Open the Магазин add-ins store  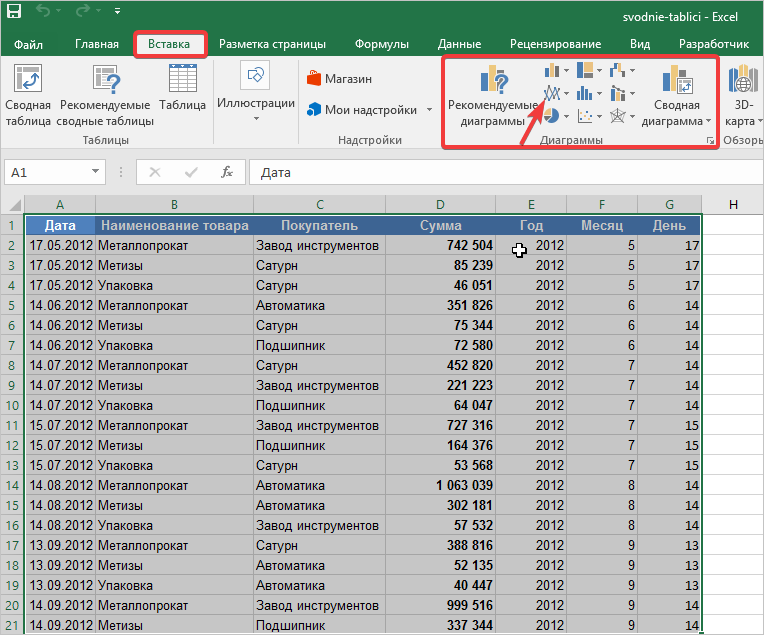(x=339, y=79)
